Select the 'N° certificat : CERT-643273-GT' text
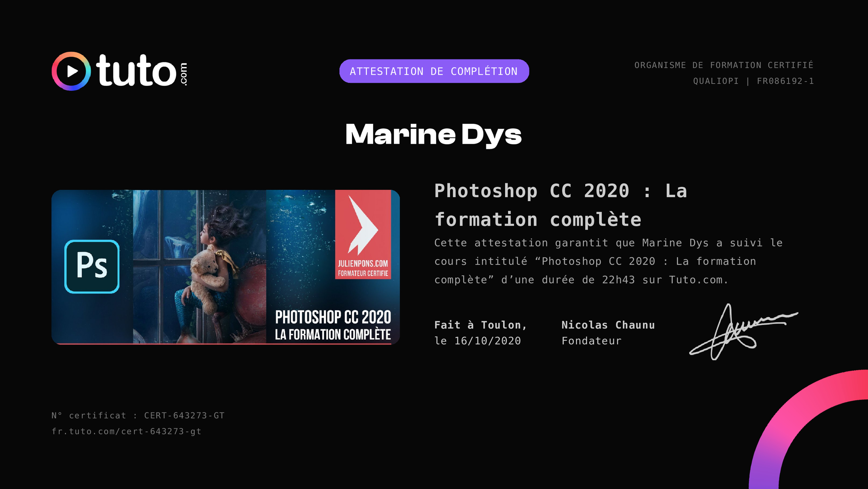Viewport: 868px width, 489px height. [138, 415]
